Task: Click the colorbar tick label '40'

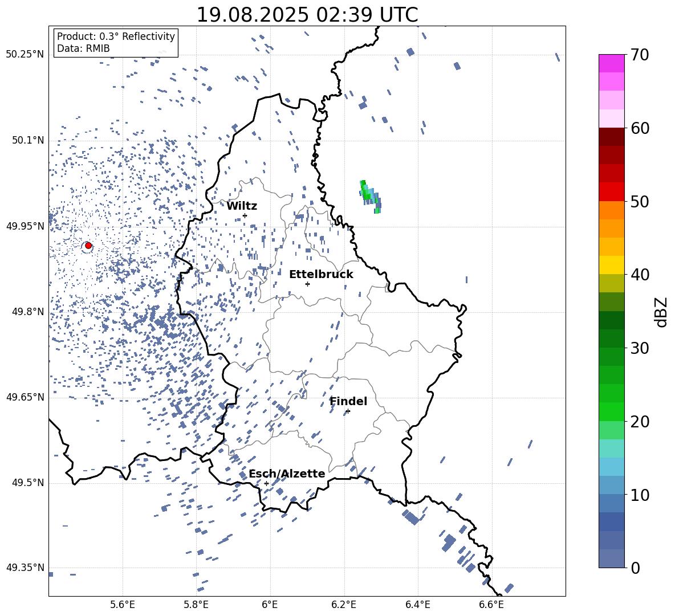Action: click(640, 275)
